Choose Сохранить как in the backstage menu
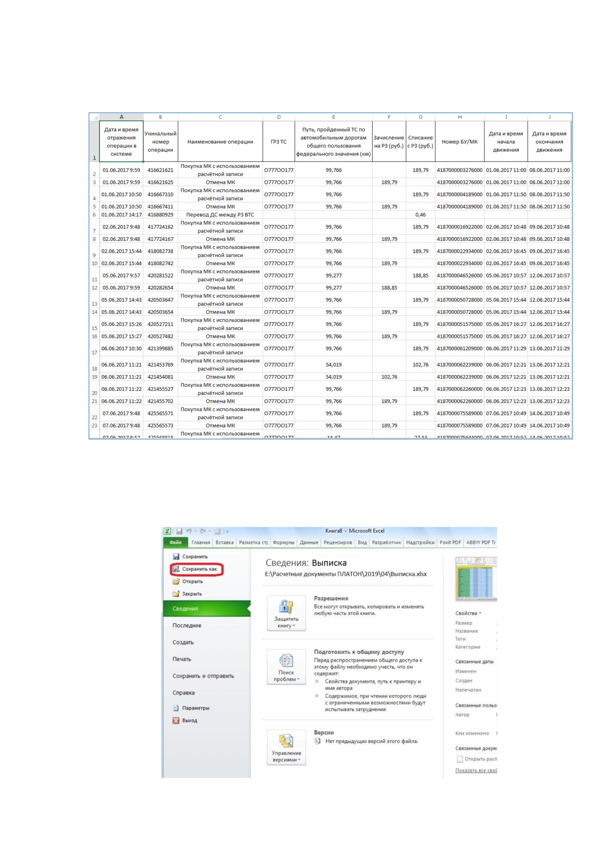This screenshot has height=868, width=614. (196, 569)
